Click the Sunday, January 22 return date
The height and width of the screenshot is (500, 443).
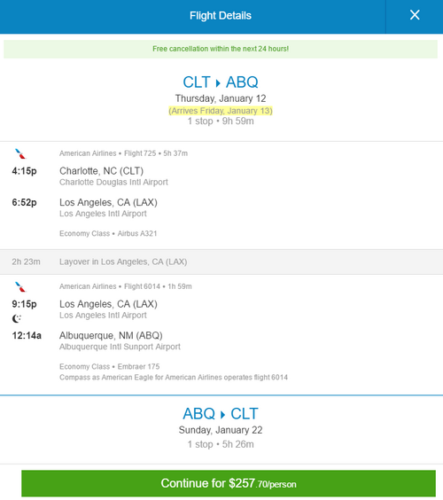coord(220,430)
